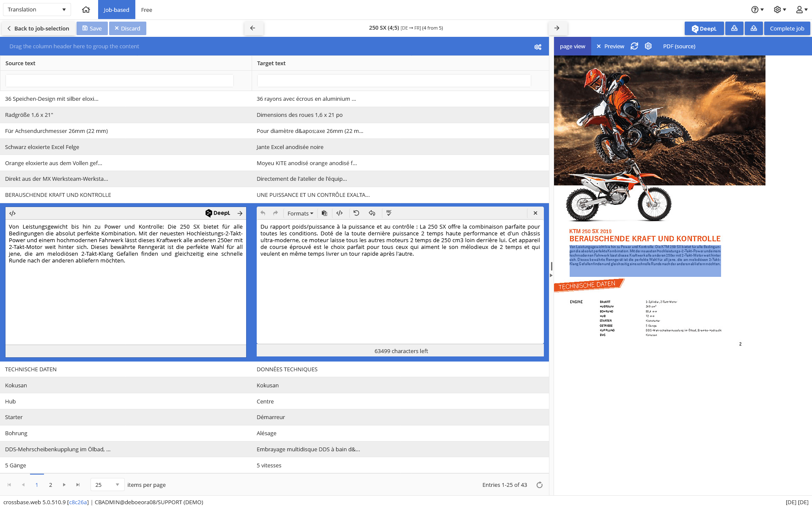Open the user account menu
Viewport: 812px width, 508px height.
(x=802, y=9)
